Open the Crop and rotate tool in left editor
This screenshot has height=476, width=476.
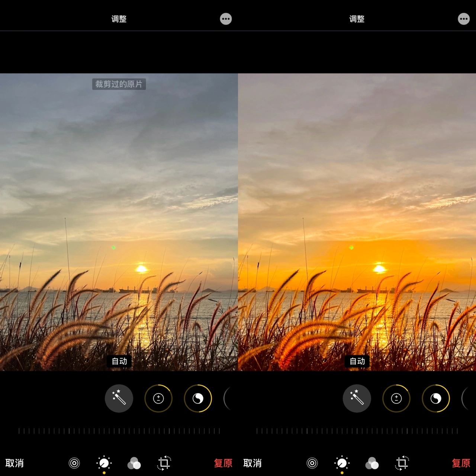(164, 463)
